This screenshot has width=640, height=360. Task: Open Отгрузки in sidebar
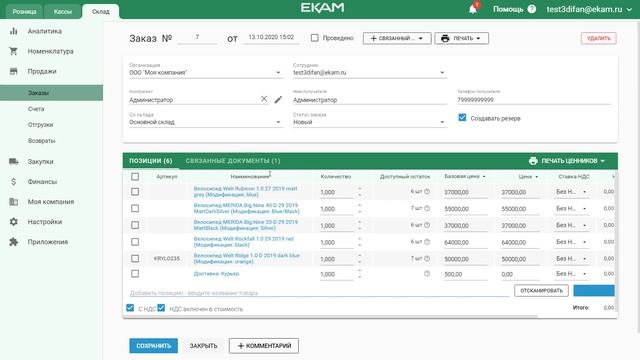click(x=40, y=125)
